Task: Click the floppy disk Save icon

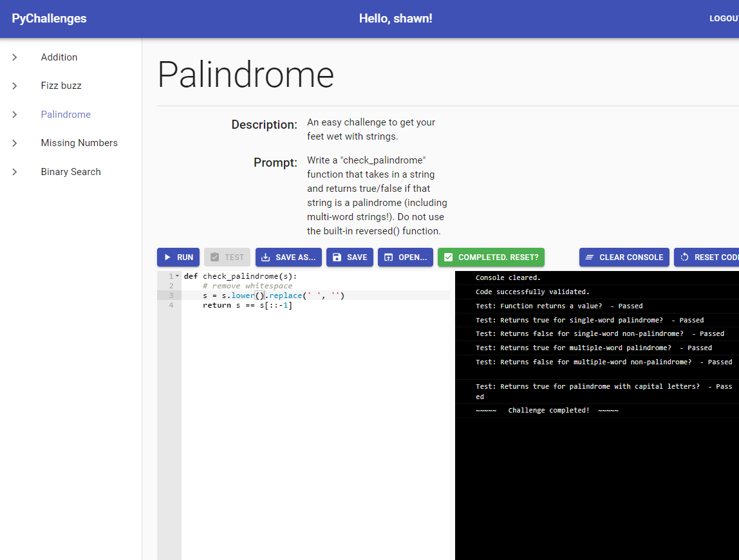Action: click(x=337, y=257)
